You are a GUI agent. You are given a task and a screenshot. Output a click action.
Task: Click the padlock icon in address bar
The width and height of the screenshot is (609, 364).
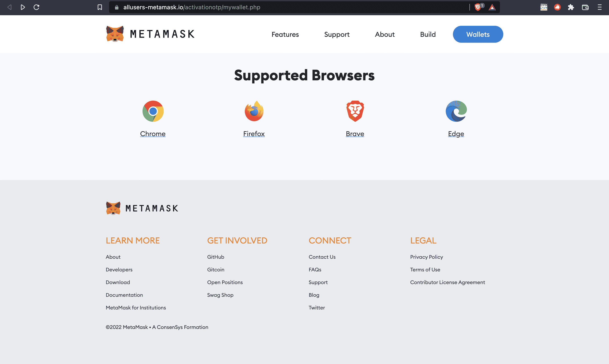pyautogui.click(x=117, y=7)
